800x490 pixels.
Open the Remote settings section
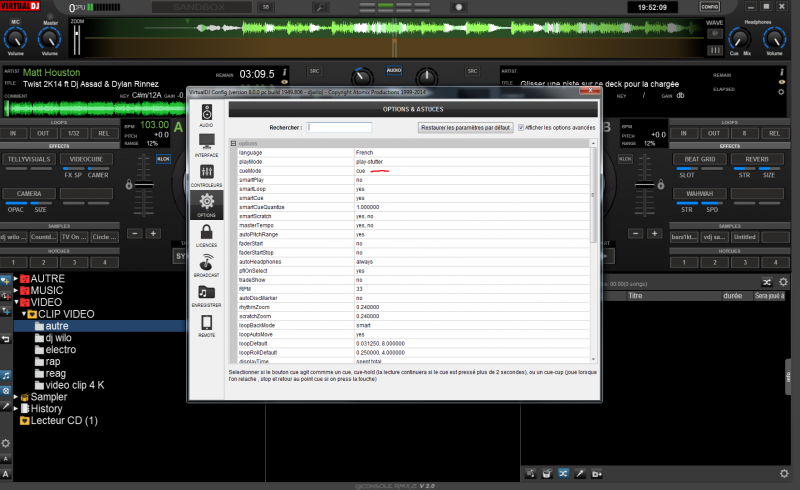click(x=207, y=325)
